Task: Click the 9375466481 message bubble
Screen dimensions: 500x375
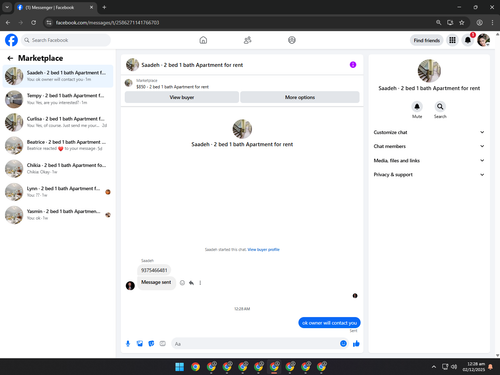Action: point(154,270)
